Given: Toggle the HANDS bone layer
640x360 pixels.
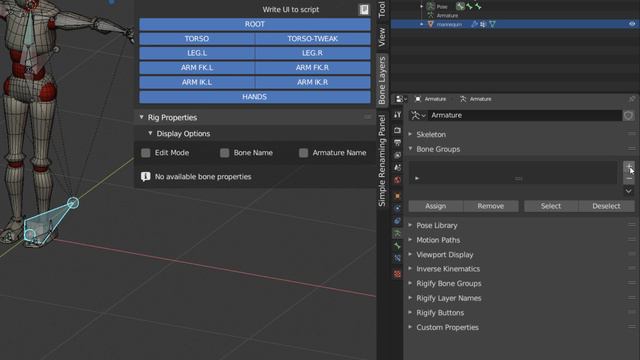Looking at the screenshot, I should click(x=255, y=97).
